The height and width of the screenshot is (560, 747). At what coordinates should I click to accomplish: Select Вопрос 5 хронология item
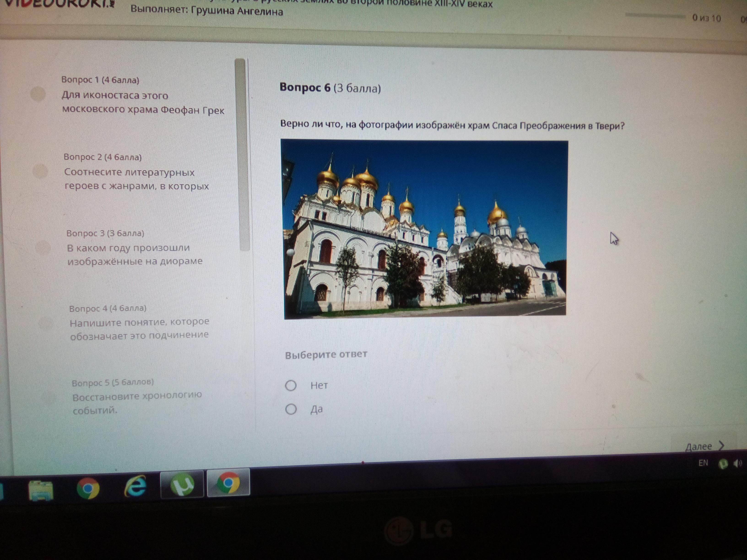(137, 396)
